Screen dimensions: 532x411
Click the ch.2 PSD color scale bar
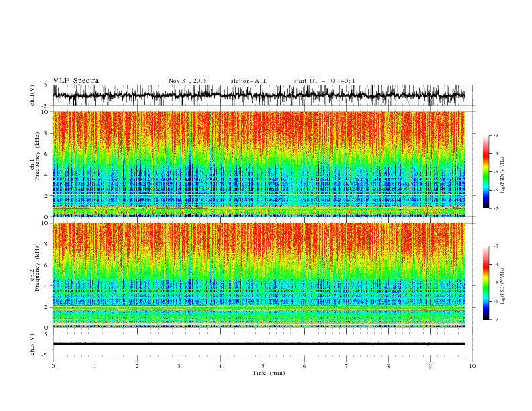(x=486, y=283)
